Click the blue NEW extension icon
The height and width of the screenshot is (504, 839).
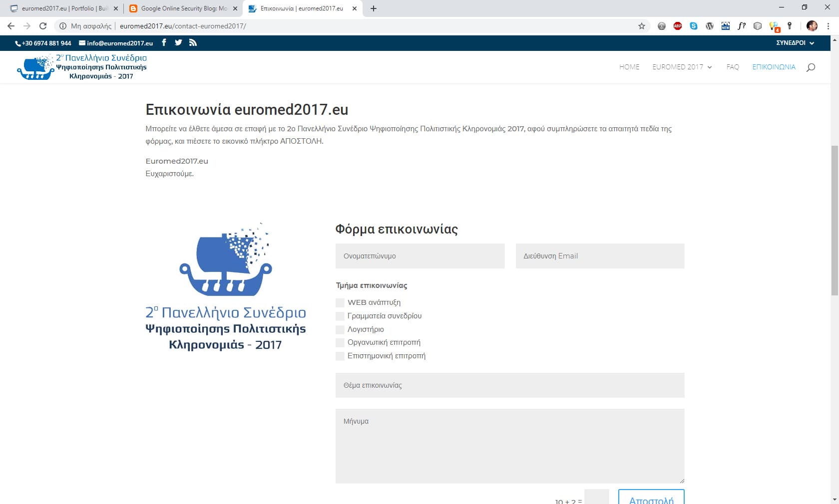tap(726, 26)
